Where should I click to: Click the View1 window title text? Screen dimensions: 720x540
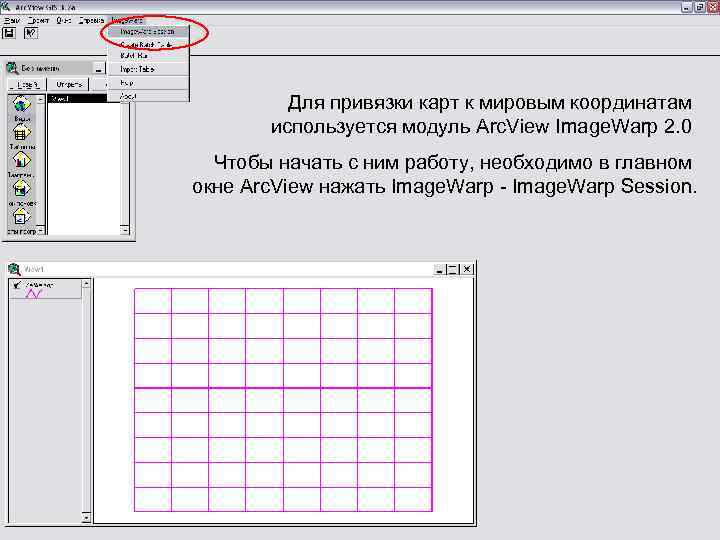pyautogui.click(x=34, y=270)
